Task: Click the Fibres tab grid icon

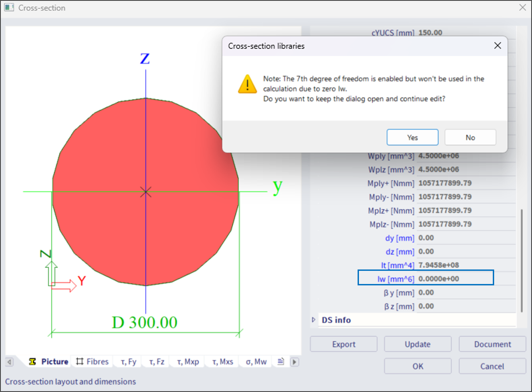Action: [x=80, y=362]
